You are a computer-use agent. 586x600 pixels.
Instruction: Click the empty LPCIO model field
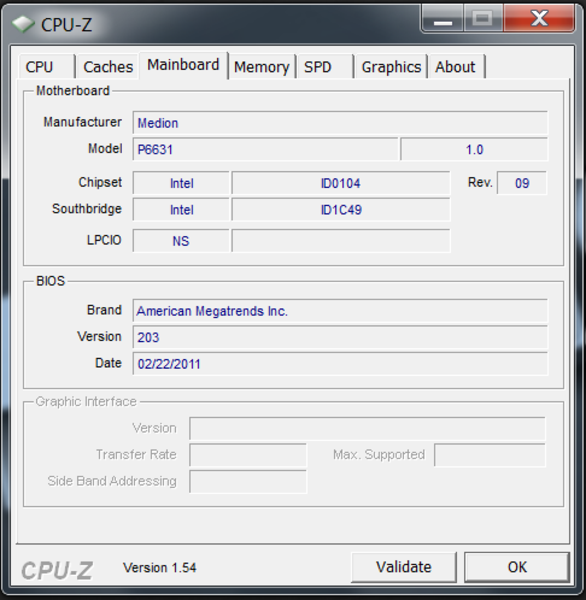point(341,241)
